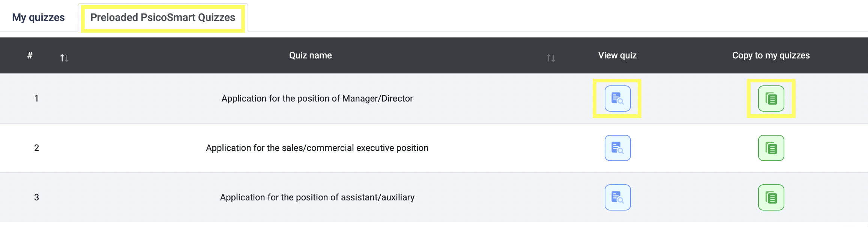The height and width of the screenshot is (227, 868).
Task: Switch to the My quizzes tab
Action: [38, 18]
